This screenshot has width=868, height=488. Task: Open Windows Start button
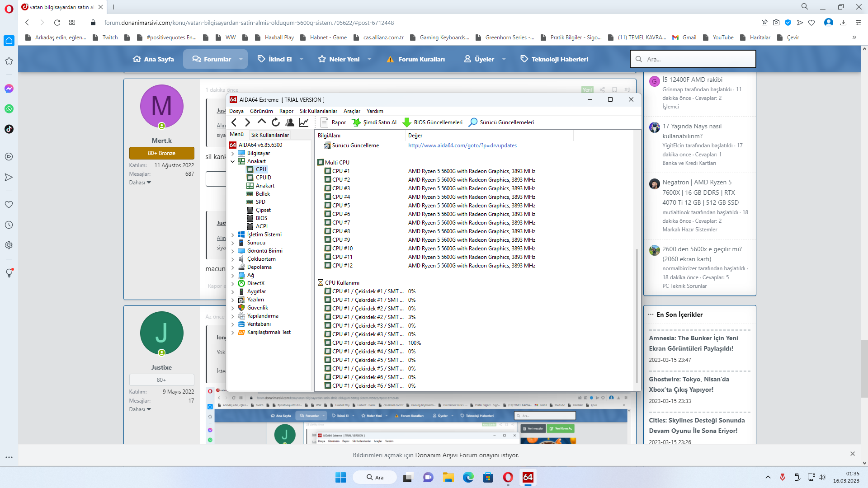tap(340, 477)
